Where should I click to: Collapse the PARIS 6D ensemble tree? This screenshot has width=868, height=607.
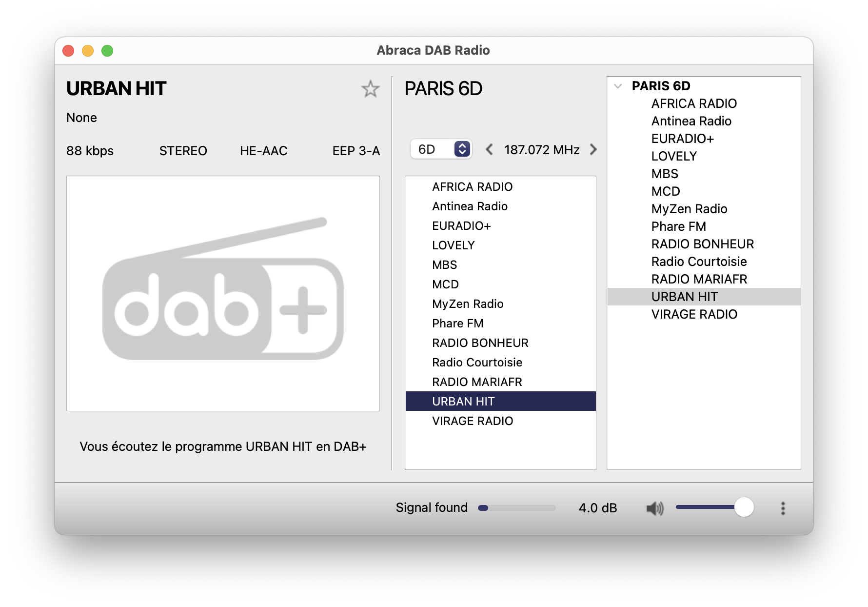click(x=618, y=86)
